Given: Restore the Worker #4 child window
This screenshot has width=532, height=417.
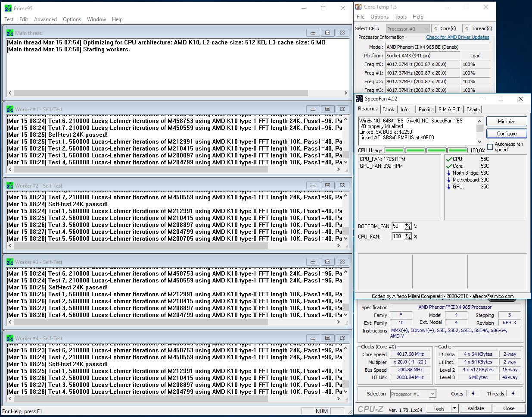Looking at the screenshot, I should click(x=327, y=338).
